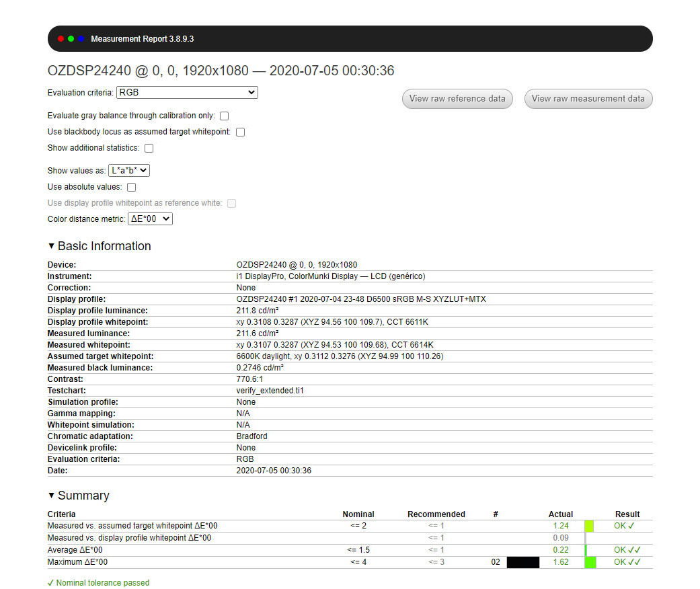The width and height of the screenshot is (700, 589).
Task: Tick the Use absolute values checkbox
Action: [x=131, y=187]
